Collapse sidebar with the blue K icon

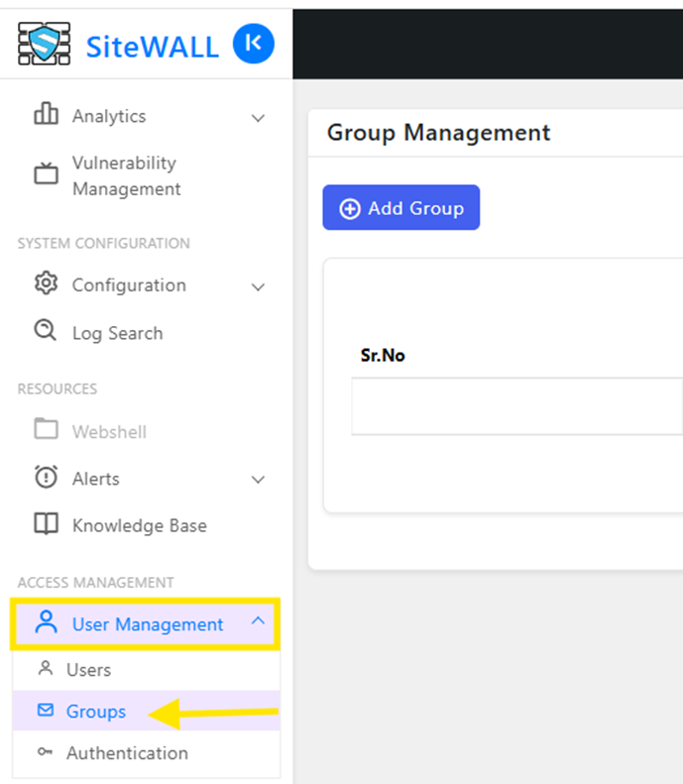coord(254,44)
